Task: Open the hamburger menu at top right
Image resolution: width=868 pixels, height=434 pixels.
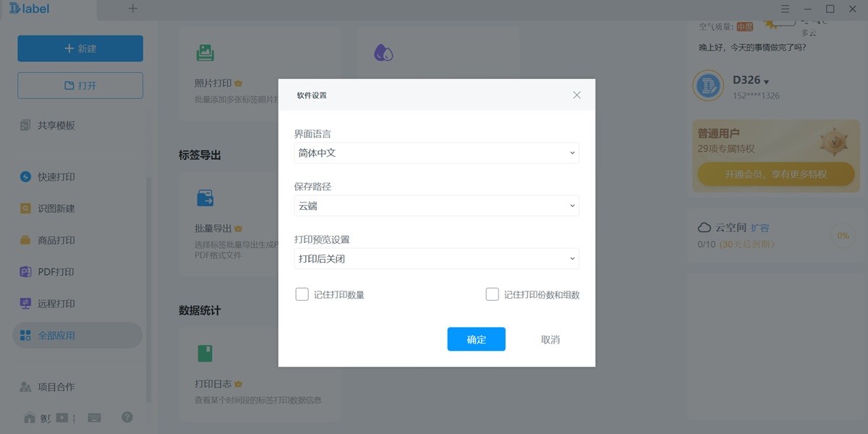Action: click(x=784, y=9)
